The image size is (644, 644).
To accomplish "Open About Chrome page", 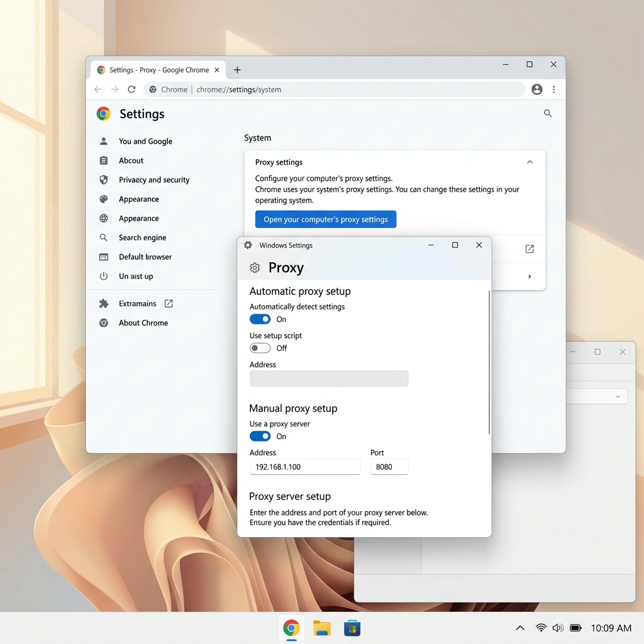I will pos(143,323).
